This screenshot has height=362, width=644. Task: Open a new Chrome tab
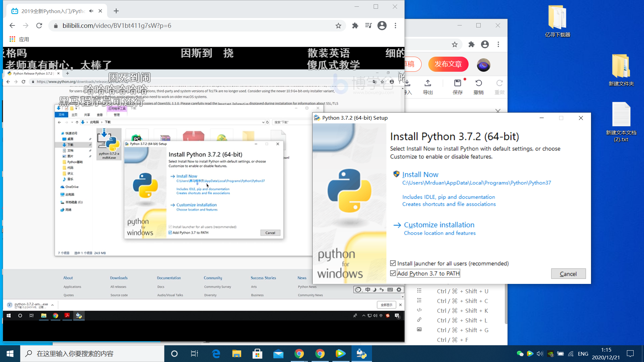point(116,11)
